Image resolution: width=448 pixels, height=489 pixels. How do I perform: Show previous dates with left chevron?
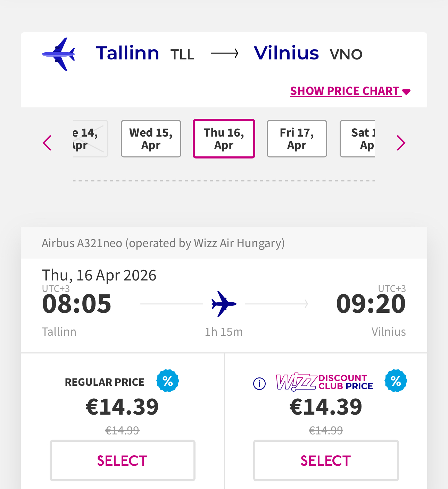[47, 143]
